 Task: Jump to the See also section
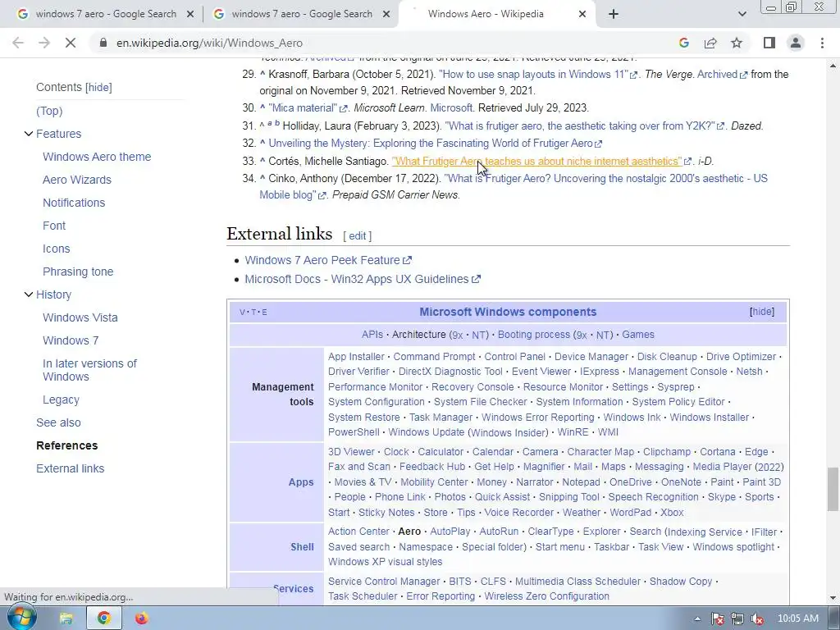point(58,422)
